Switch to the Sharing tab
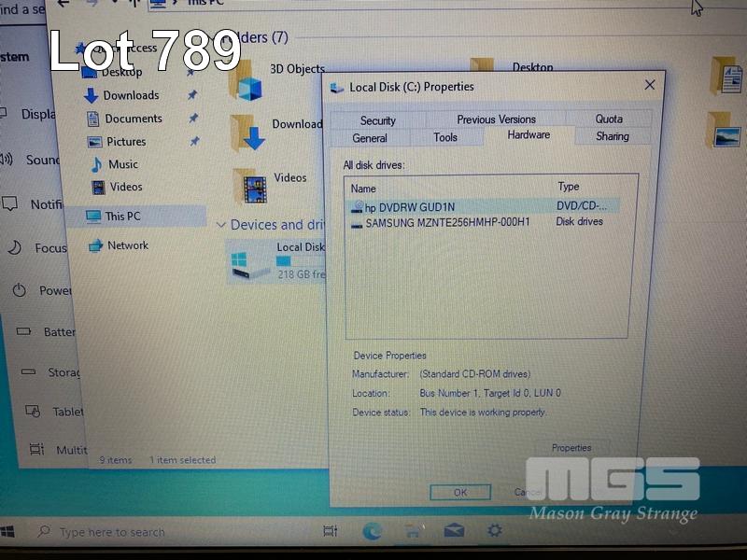Screen dimensions: 747x560 [x=613, y=136]
